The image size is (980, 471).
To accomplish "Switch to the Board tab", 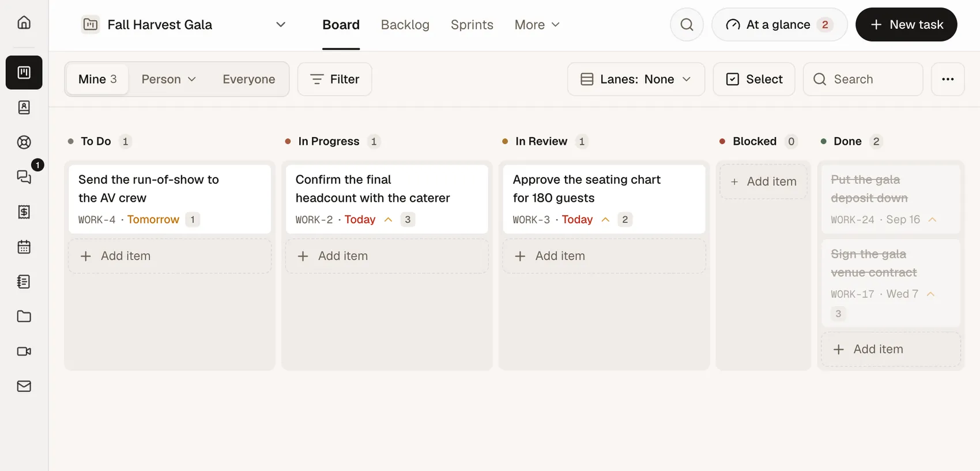I will 341,24.
